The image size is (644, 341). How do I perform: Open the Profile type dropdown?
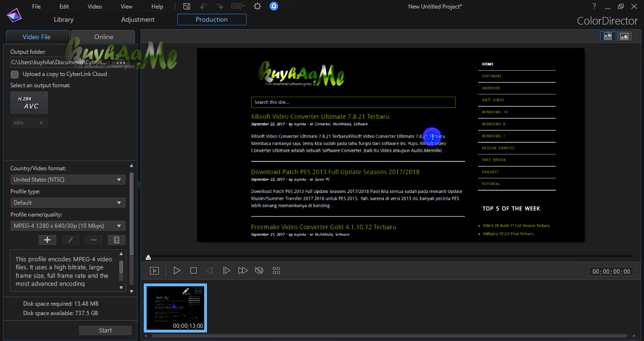click(x=68, y=203)
